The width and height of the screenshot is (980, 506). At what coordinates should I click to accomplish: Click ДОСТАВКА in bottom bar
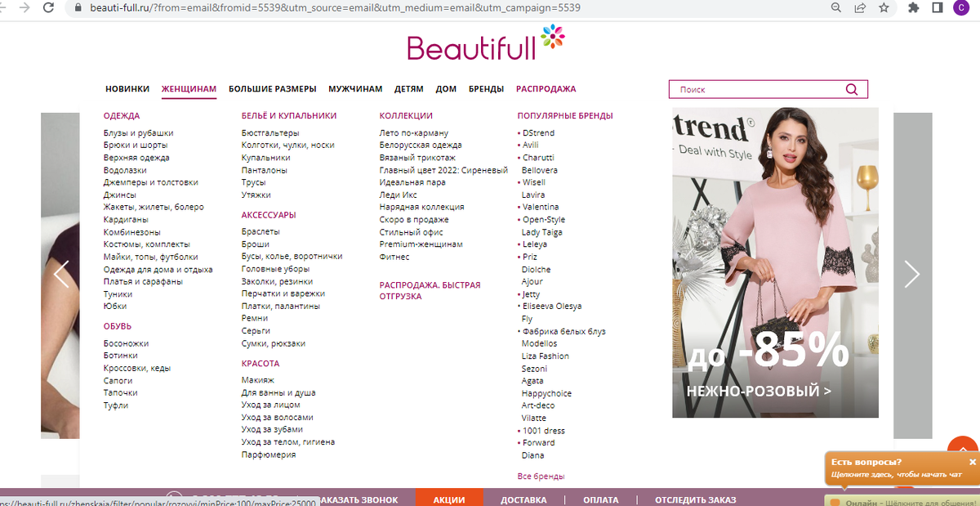[523, 499]
